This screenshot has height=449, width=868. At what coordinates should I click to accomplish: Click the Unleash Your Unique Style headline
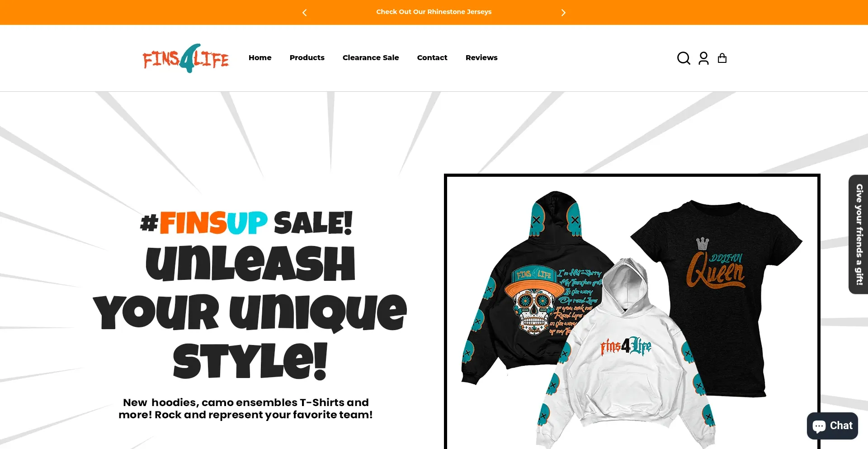(250, 312)
